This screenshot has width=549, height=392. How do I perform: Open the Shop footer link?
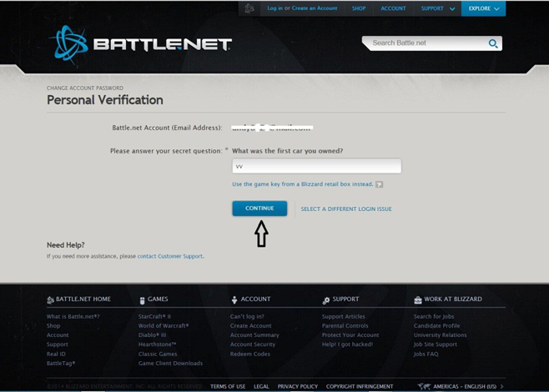tap(53, 326)
